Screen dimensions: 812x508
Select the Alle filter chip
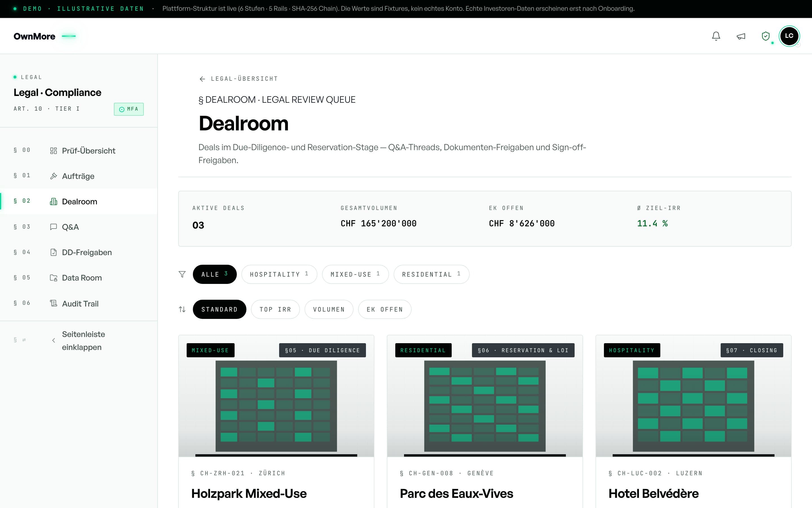[215, 275]
